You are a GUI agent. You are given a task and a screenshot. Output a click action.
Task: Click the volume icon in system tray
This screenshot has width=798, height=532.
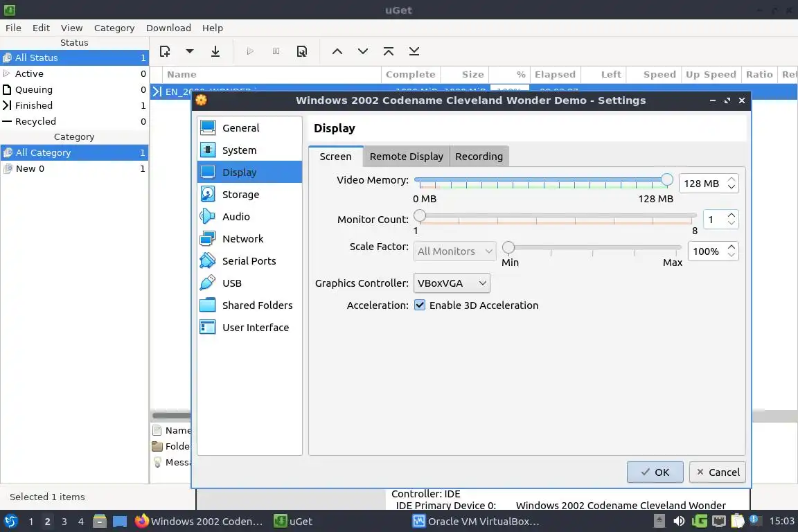click(679, 521)
